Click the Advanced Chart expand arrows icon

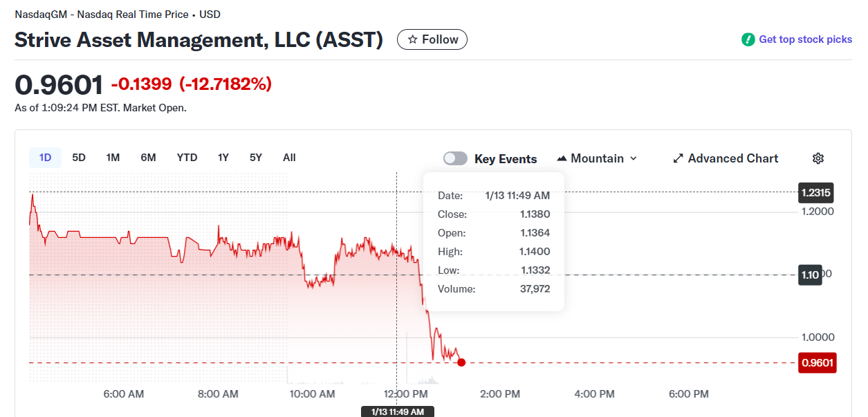click(x=678, y=158)
